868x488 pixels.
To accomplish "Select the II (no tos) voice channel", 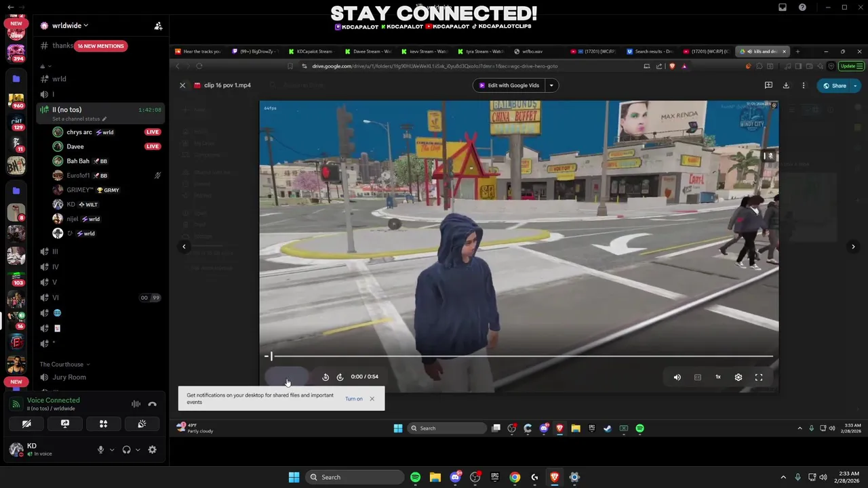I will click(100, 110).
